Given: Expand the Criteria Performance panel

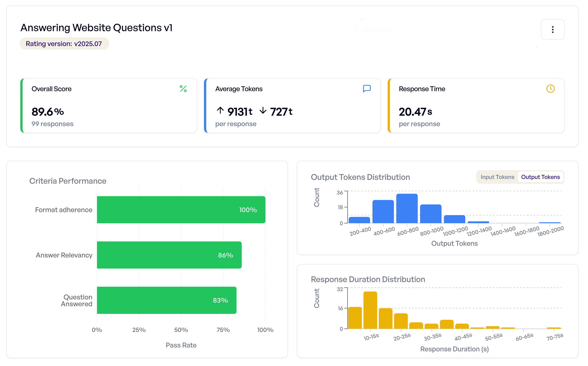Looking at the screenshot, I should click(68, 181).
